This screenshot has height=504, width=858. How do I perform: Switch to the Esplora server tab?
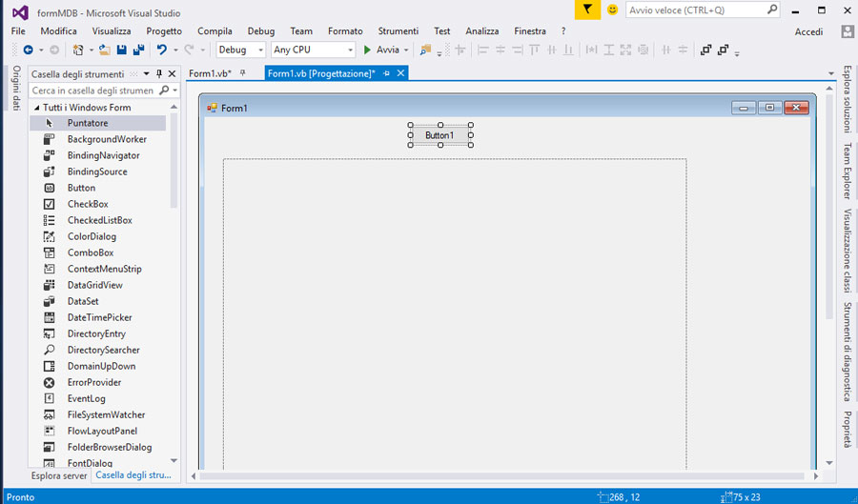tap(59, 475)
